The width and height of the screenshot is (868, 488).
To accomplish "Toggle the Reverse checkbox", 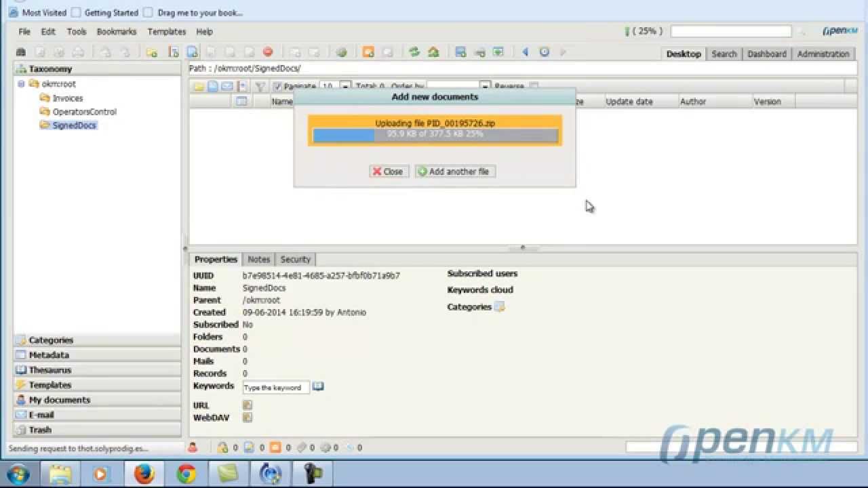I will coord(534,87).
